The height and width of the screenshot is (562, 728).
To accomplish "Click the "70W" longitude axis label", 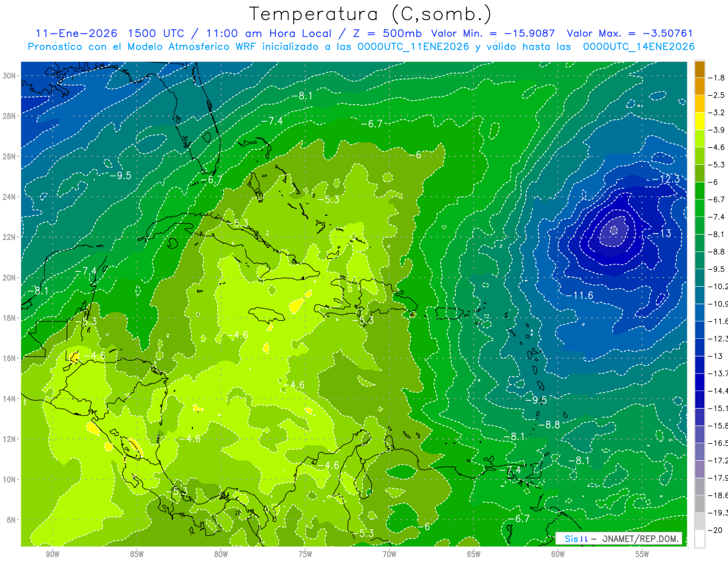I will 389,554.
